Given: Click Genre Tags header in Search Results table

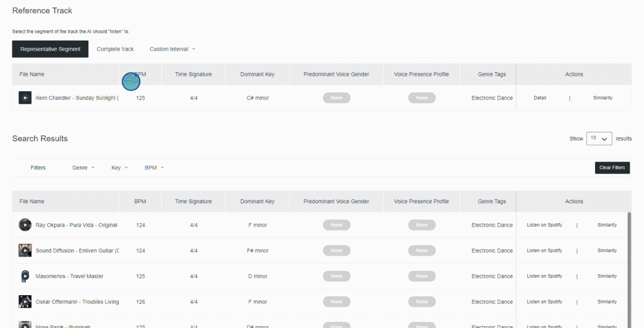Looking at the screenshot, I should click(x=492, y=201).
